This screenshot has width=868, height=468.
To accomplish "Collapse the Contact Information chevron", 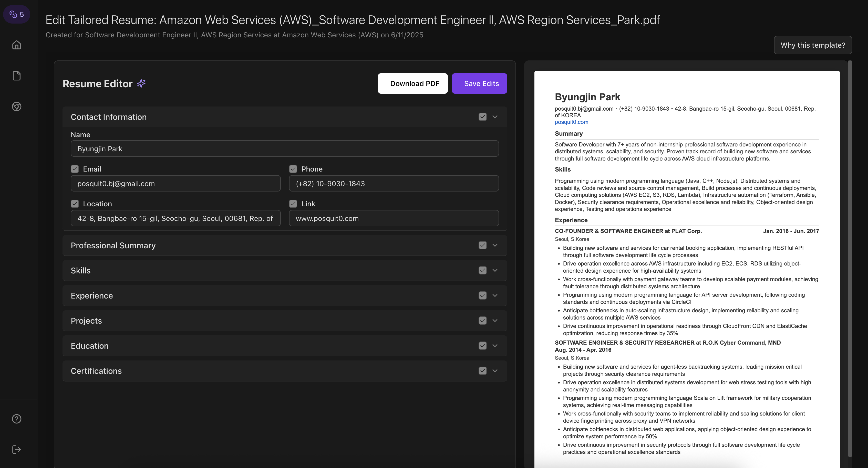I will [495, 116].
